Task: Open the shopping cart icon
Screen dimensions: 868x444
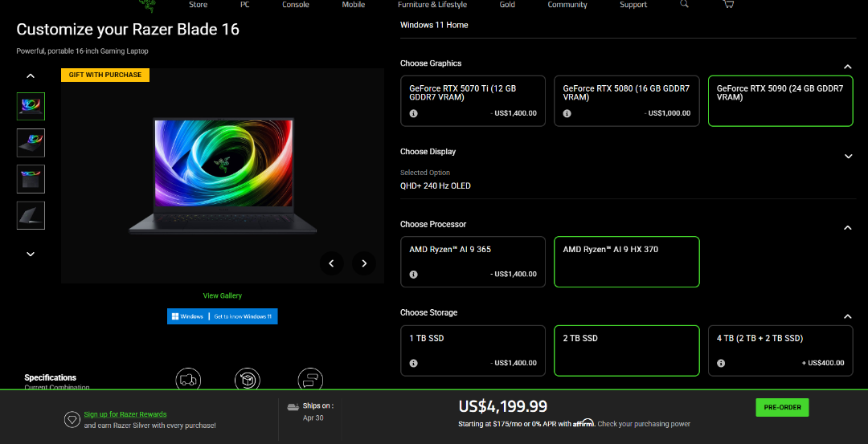Action: point(728,4)
